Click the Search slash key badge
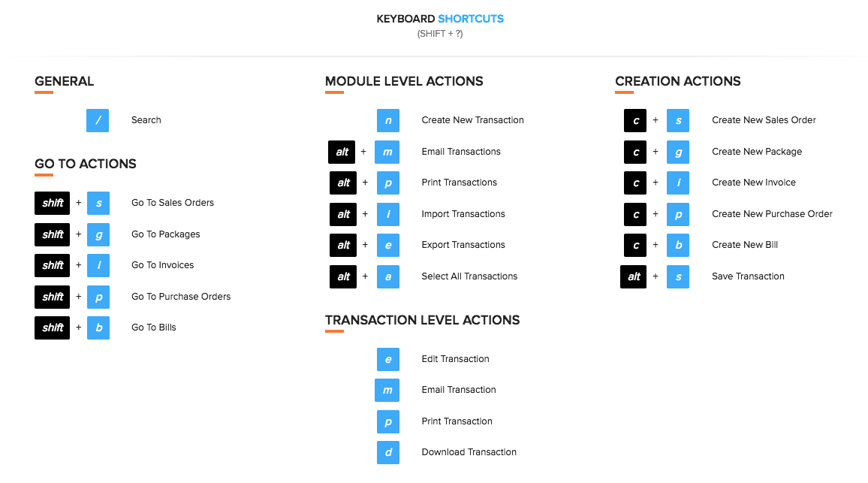 [x=98, y=120]
